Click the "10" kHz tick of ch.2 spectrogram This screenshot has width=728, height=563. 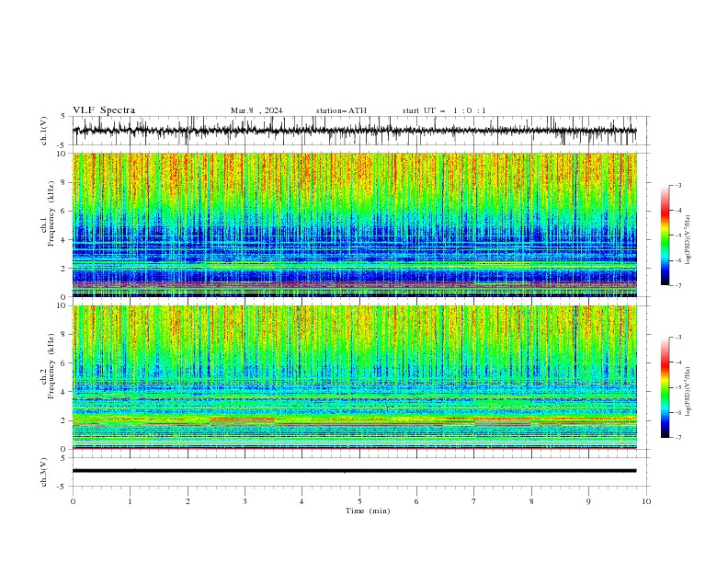tap(63, 305)
